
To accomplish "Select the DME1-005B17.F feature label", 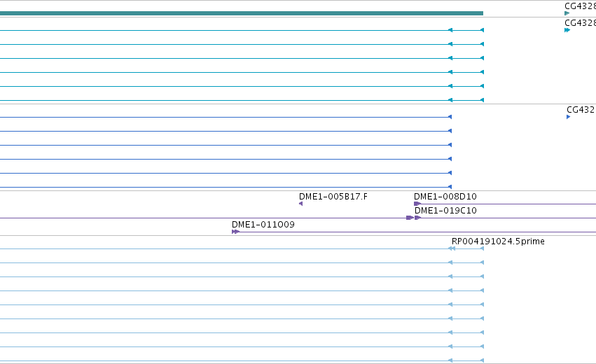I will click(x=333, y=197).
